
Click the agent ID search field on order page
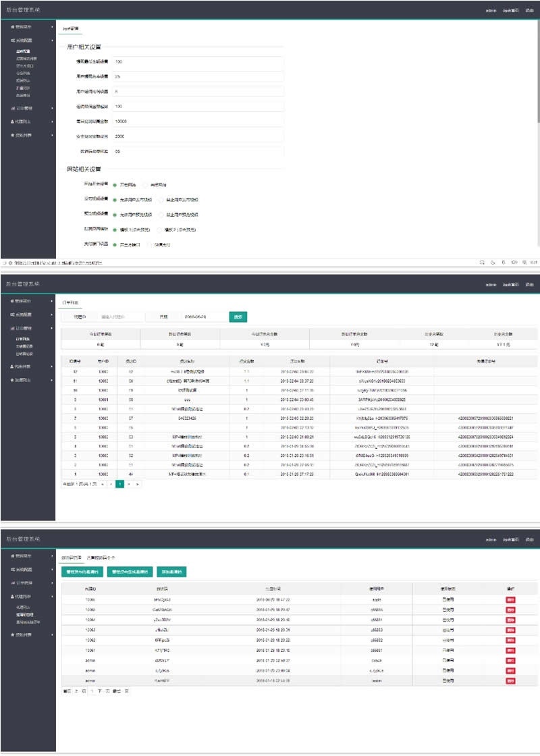(x=121, y=317)
